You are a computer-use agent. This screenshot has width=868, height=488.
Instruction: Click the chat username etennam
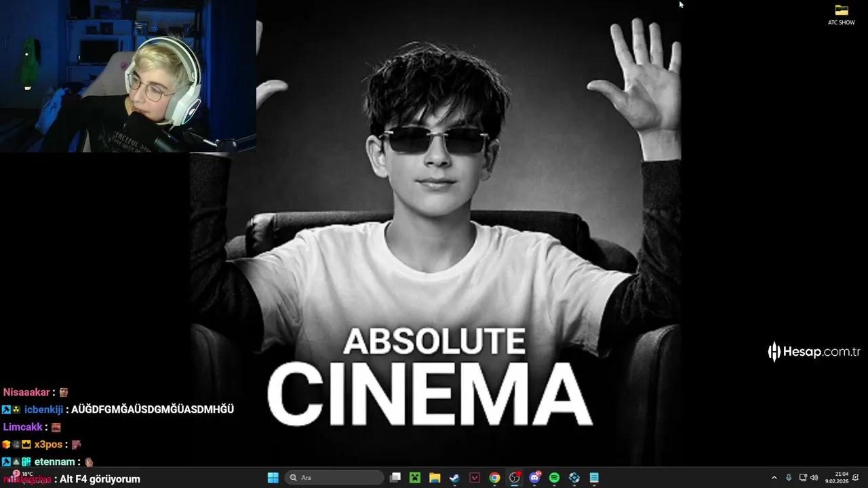[x=54, y=462]
